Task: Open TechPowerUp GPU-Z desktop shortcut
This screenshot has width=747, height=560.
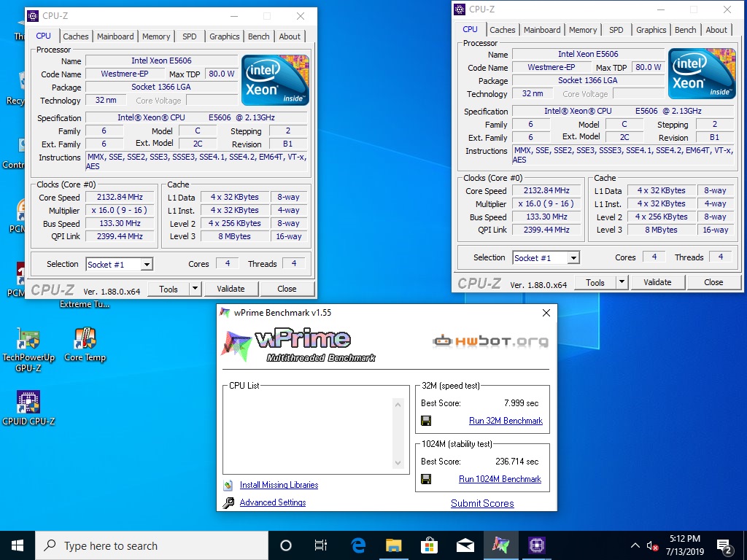Action: (28, 349)
